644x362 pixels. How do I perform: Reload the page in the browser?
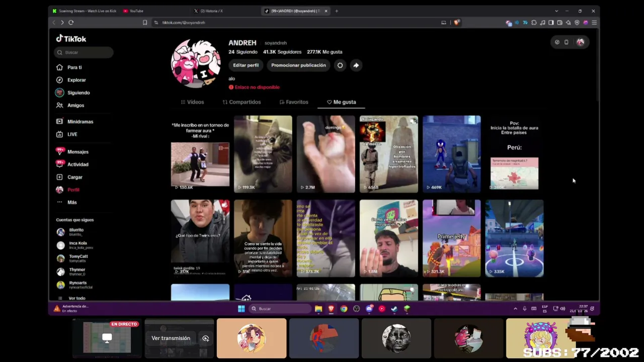point(71,23)
